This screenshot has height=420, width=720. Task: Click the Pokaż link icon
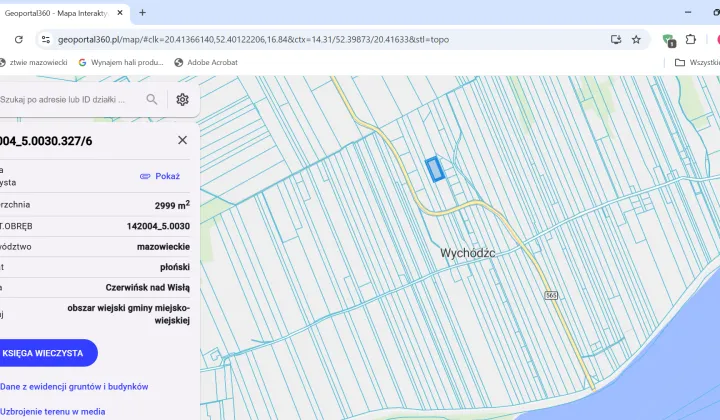tap(145, 176)
